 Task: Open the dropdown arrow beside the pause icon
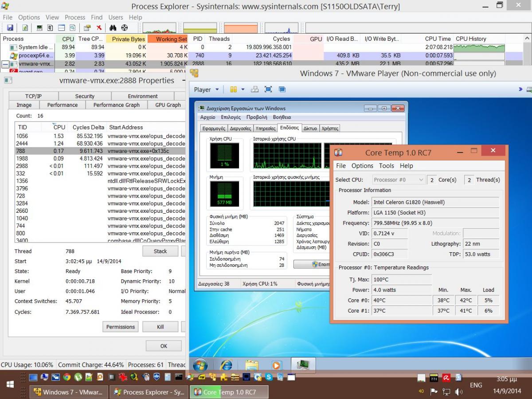[243, 89]
